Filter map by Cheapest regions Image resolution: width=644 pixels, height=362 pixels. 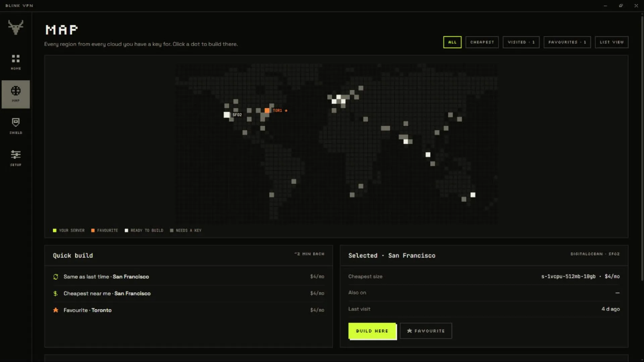[x=482, y=42]
